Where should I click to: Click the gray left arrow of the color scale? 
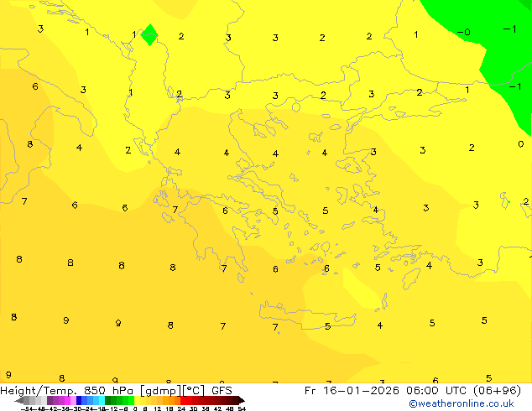(18, 401)
